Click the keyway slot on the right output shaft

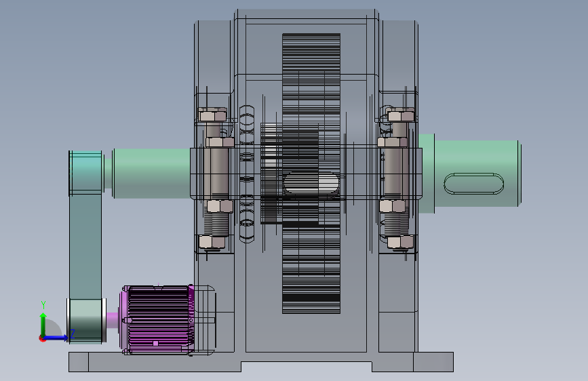tap(473, 184)
